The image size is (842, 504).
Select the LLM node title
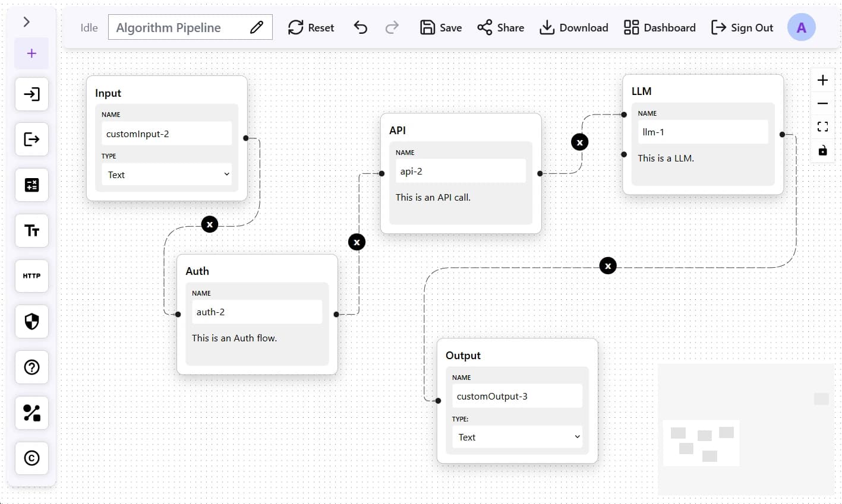[x=641, y=91]
